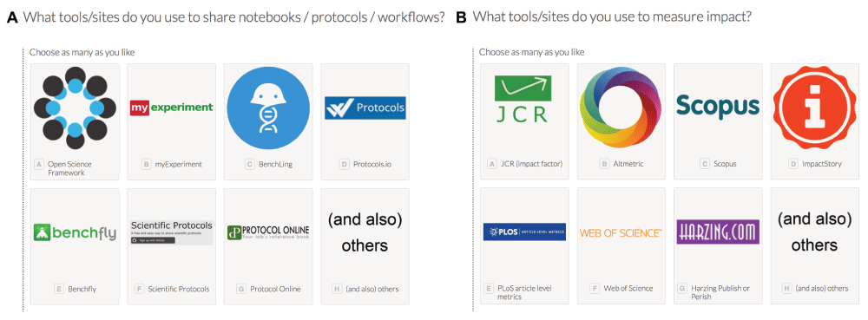Choose the myExperiment logo option

point(171,108)
